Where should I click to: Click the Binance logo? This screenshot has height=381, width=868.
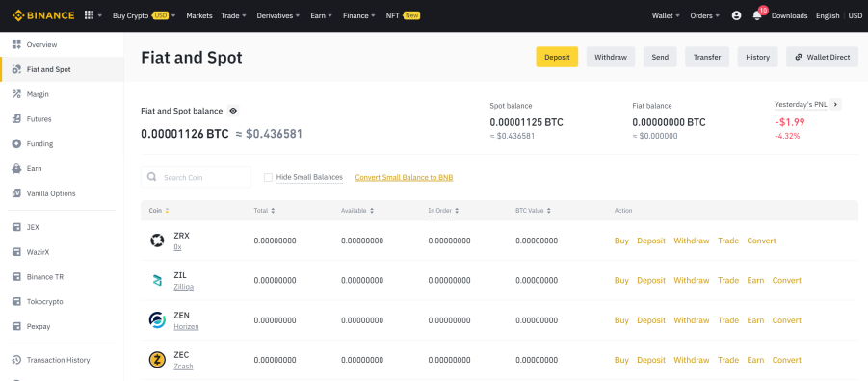[x=43, y=15]
